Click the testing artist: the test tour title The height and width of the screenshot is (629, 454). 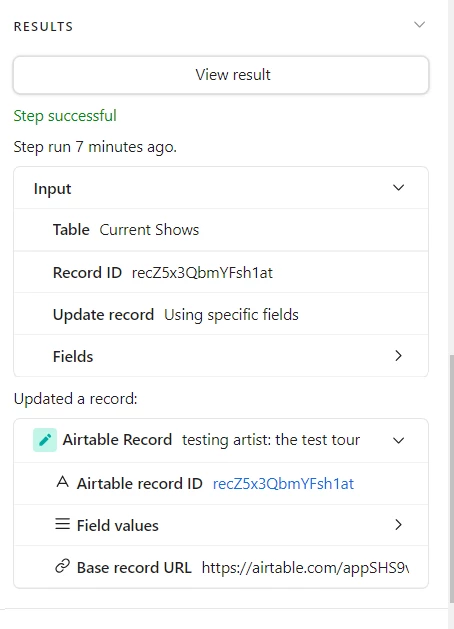point(271,440)
